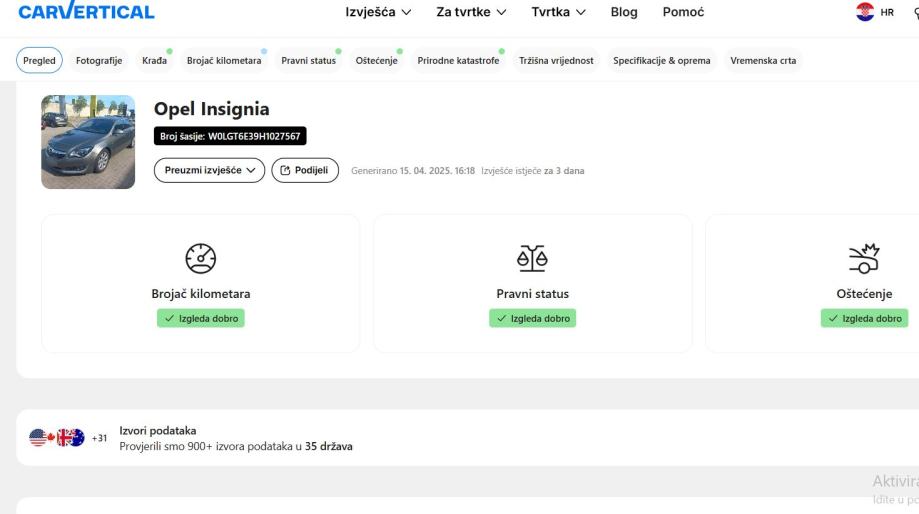Image resolution: width=919 pixels, height=514 pixels.
Task: Click the 35 država text
Action: pos(328,446)
